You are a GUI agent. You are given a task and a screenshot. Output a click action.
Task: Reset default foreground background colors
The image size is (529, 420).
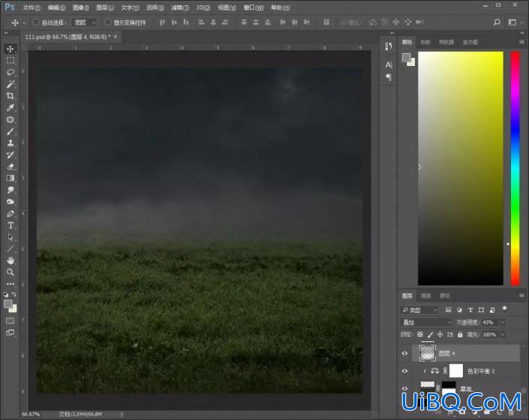pos(6,294)
